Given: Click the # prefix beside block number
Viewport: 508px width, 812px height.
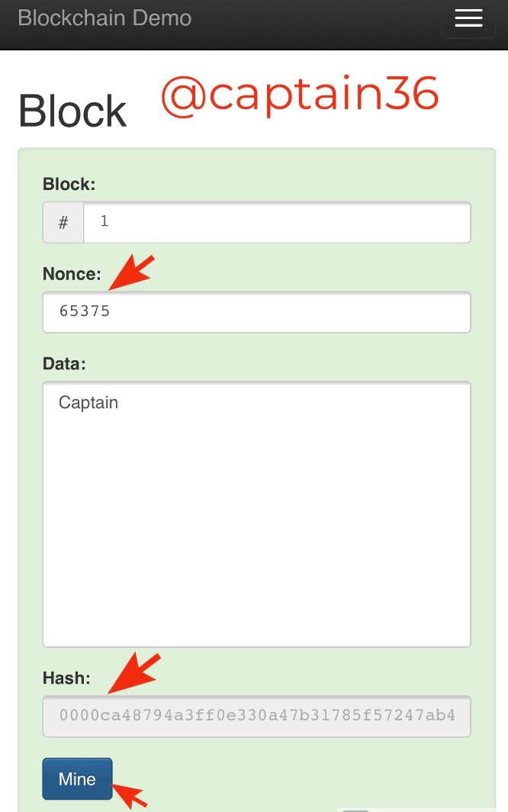Looking at the screenshot, I should (x=63, y=223).
